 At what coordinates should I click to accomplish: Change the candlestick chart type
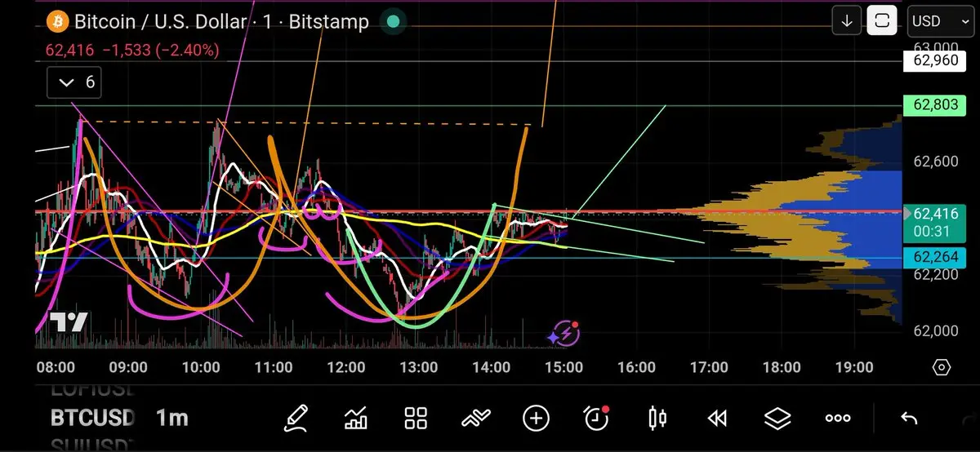[657, 419]
